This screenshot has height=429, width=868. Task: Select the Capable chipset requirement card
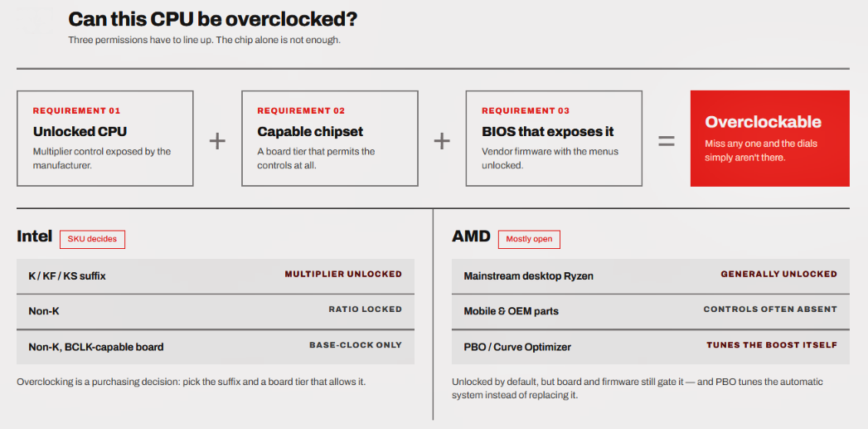[x=329, y=138]
